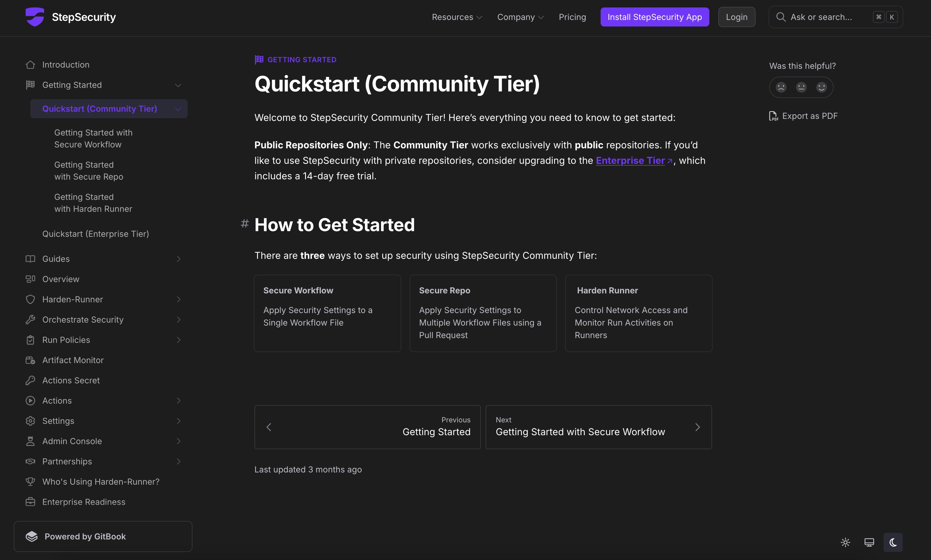Click the search magnifier icon

[x=781, y=17]
